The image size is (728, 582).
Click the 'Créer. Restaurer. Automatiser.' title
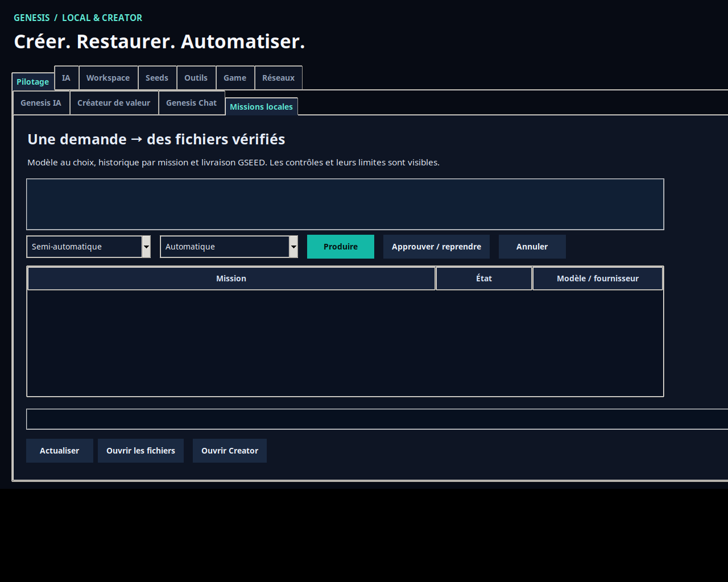[159, 41]
